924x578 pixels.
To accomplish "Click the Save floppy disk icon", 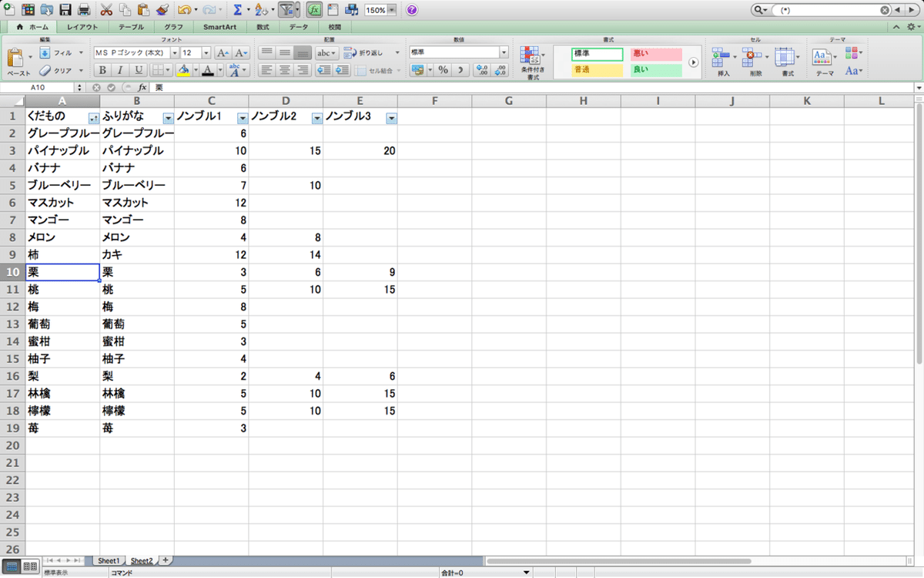I will pyautogui.click(x=65, y=10).
